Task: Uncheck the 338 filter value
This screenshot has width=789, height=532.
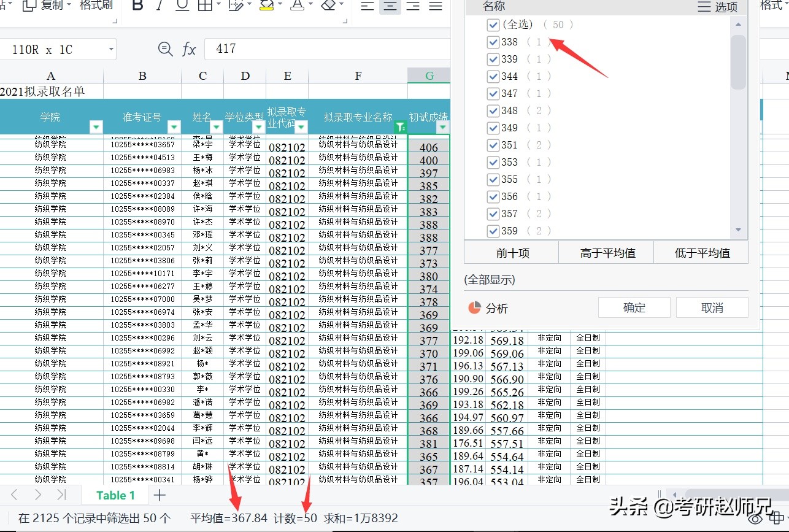Action: pyautogui.click(x=493, y=42)
